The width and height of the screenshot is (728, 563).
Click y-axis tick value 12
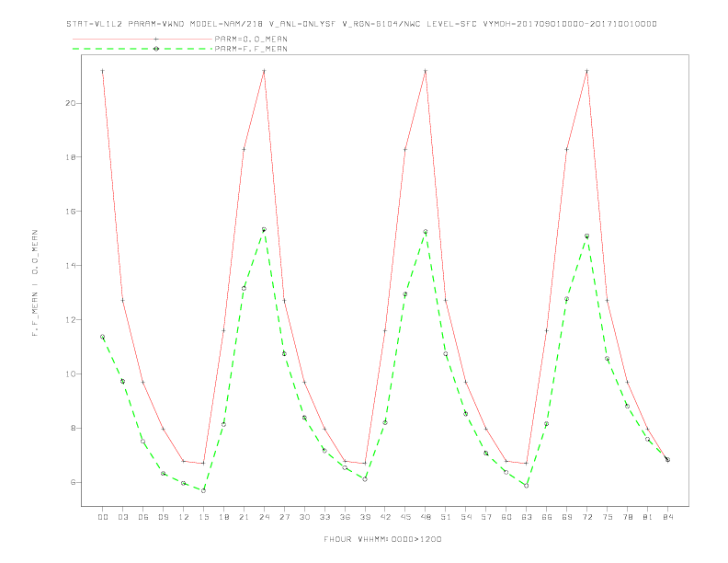[x=71, y=319]
